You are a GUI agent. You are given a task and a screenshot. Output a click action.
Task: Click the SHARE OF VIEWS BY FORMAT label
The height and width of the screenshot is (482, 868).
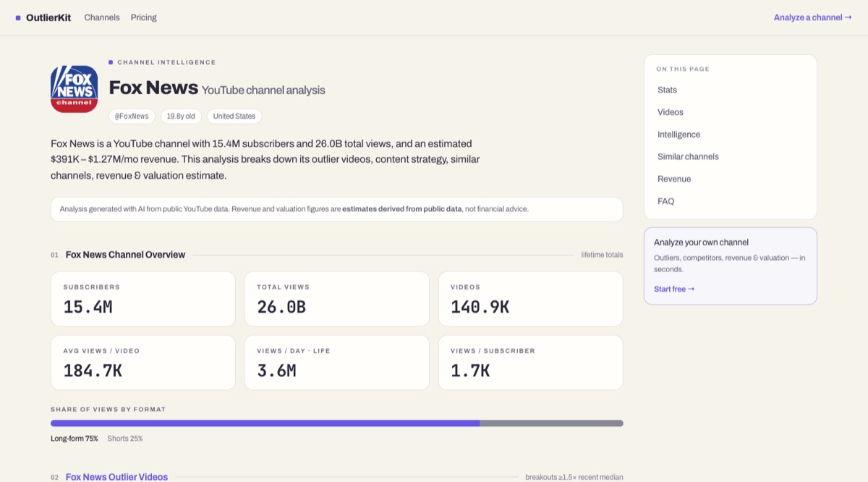109,410
